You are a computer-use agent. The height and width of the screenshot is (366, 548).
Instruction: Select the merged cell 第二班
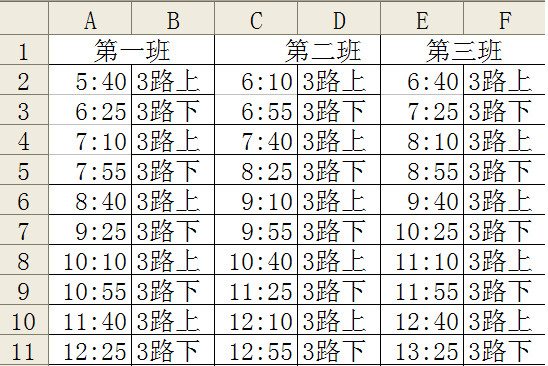(x=297, y=50)
